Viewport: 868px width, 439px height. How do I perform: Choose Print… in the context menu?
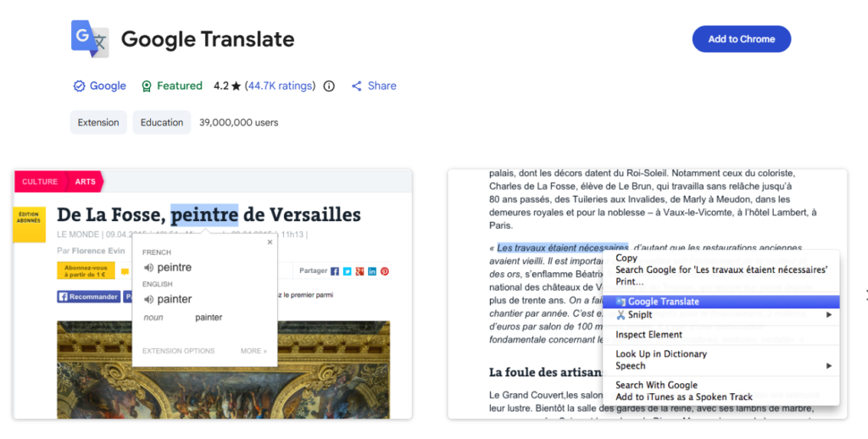click(x=630, y=281)
